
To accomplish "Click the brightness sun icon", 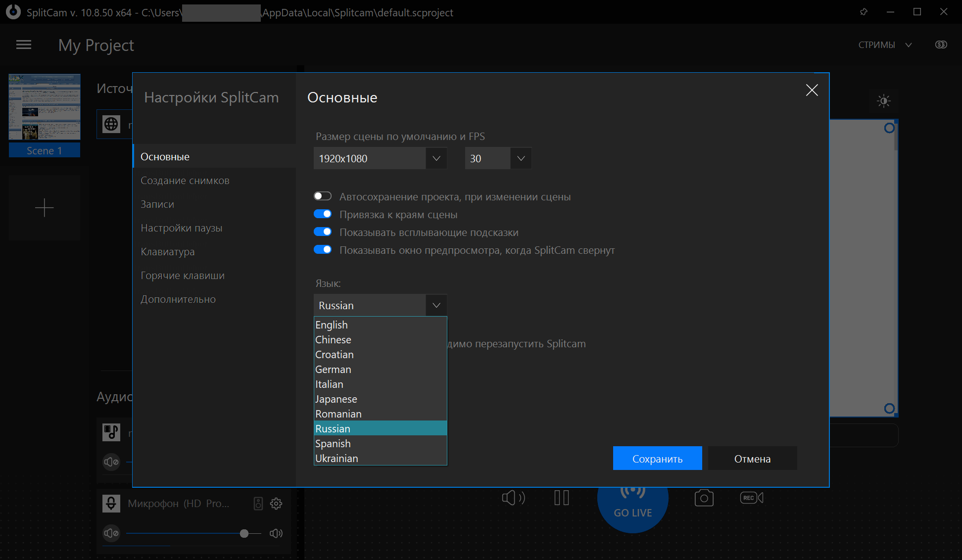I will [x=883, y=101].
